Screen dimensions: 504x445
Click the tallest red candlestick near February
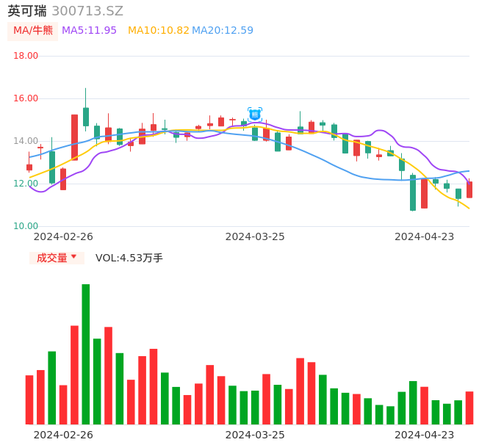click(74, 137)
